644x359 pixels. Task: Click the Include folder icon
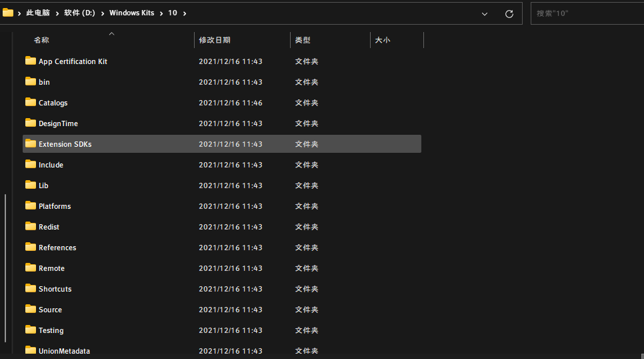pos(31,164)
